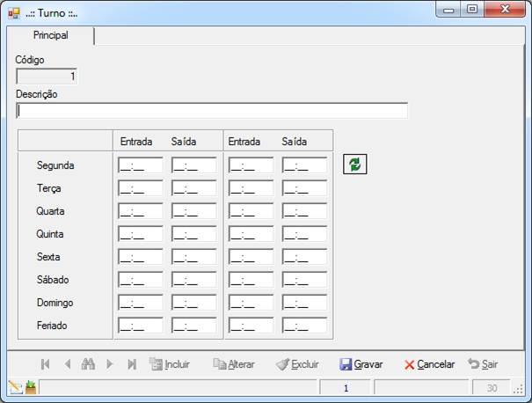The height and width of the screenshot is (403, 532).
Task: Click the Feriado row label
Action: tap(52, 326)
